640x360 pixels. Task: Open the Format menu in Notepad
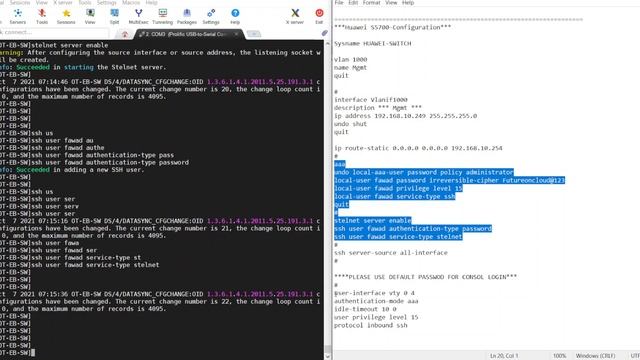click(x=371, y=2)
